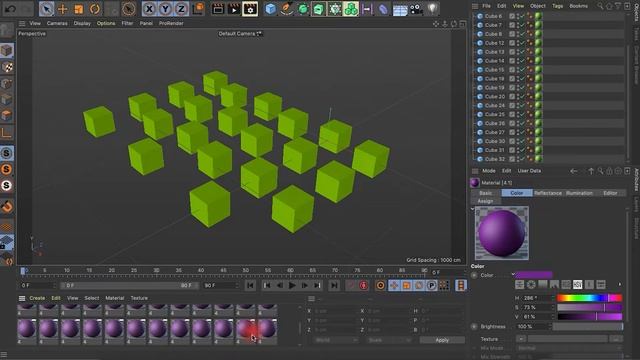Screen dimensions: 640x360
Task: Open the Mix Mode Normal dropdown
Action: click(x=570, y=348)
